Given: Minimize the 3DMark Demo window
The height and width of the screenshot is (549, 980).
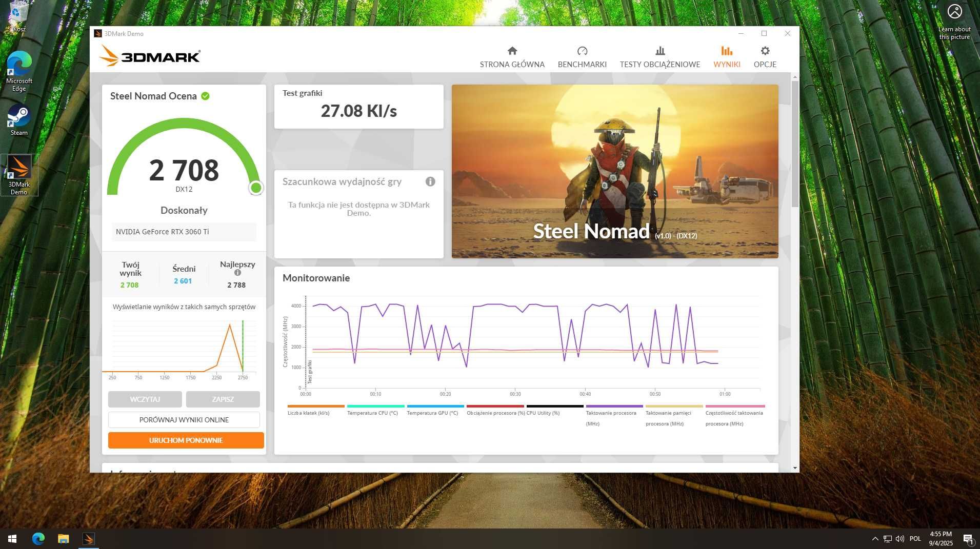Looking at the screenshot, I should [741, 33].
